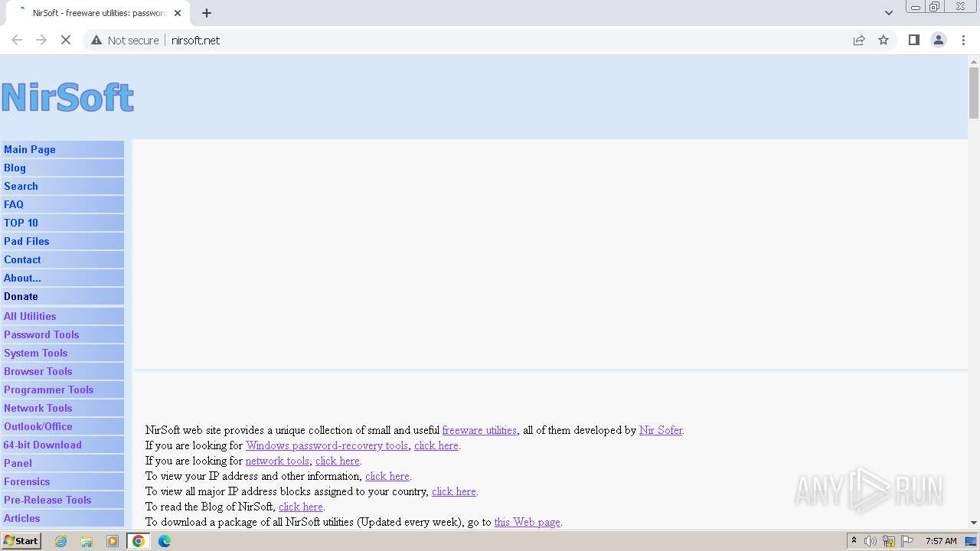980x551 pixels.
Task: Click the NirSoft logo
Action: 67,97
